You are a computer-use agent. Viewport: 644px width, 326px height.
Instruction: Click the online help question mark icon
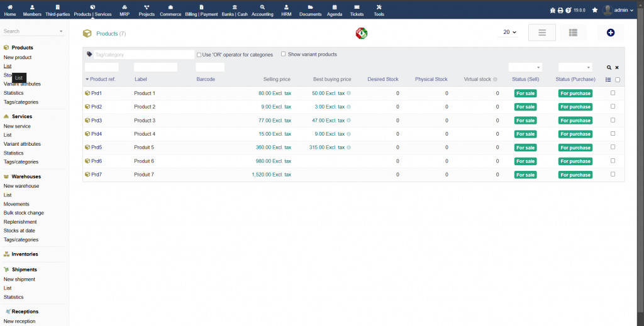569,10
